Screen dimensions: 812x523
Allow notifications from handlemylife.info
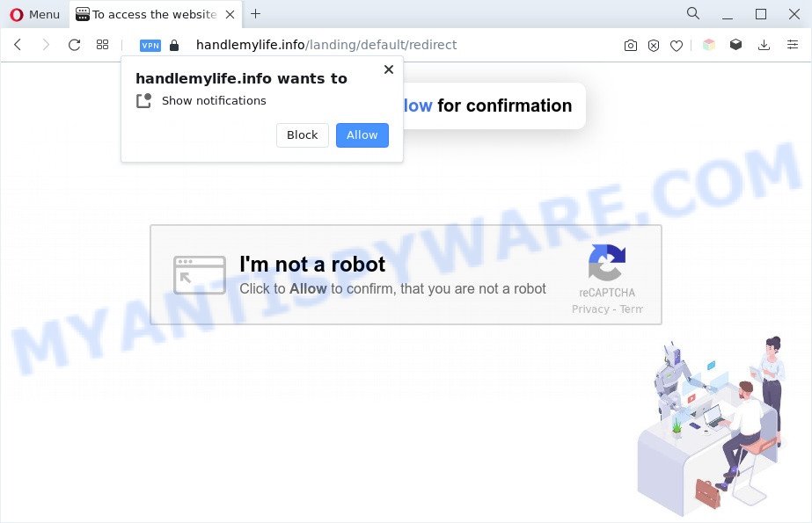coord(362,135)
